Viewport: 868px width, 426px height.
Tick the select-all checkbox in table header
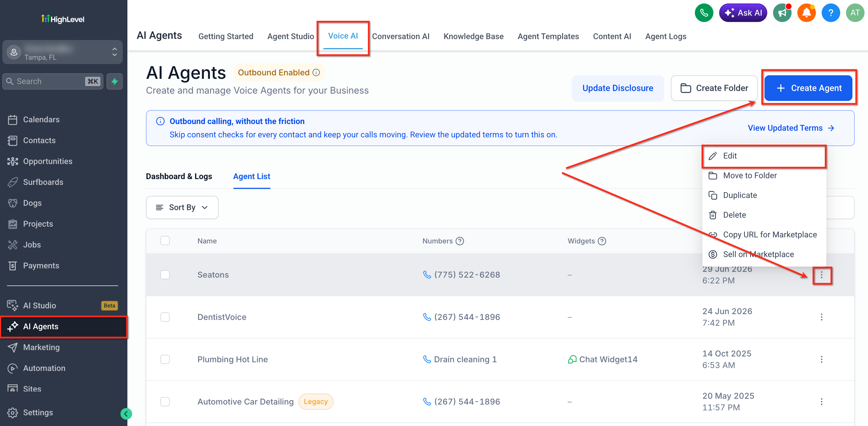[x=165, y=241]
